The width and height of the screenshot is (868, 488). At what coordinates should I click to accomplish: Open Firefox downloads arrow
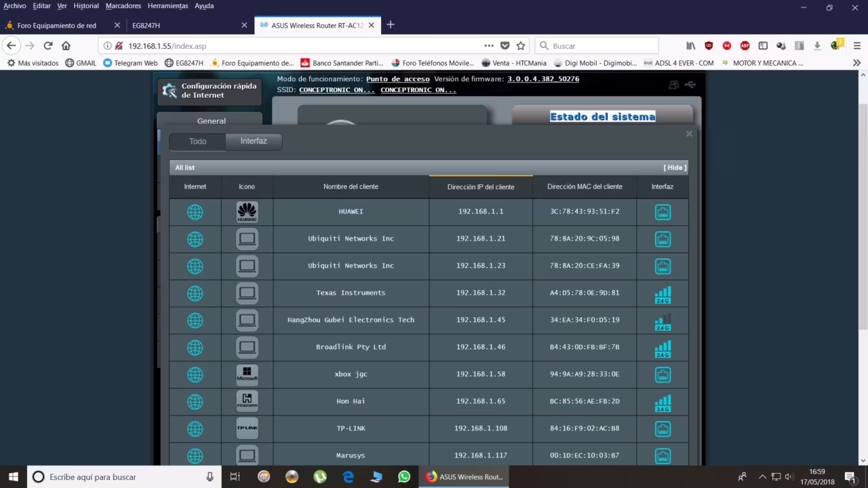(817, 45)
